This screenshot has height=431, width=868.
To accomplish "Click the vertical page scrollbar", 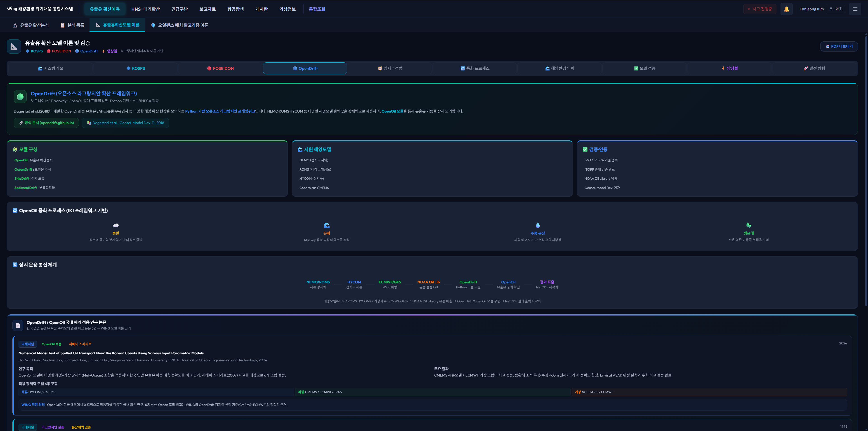I will coord(866,169).
